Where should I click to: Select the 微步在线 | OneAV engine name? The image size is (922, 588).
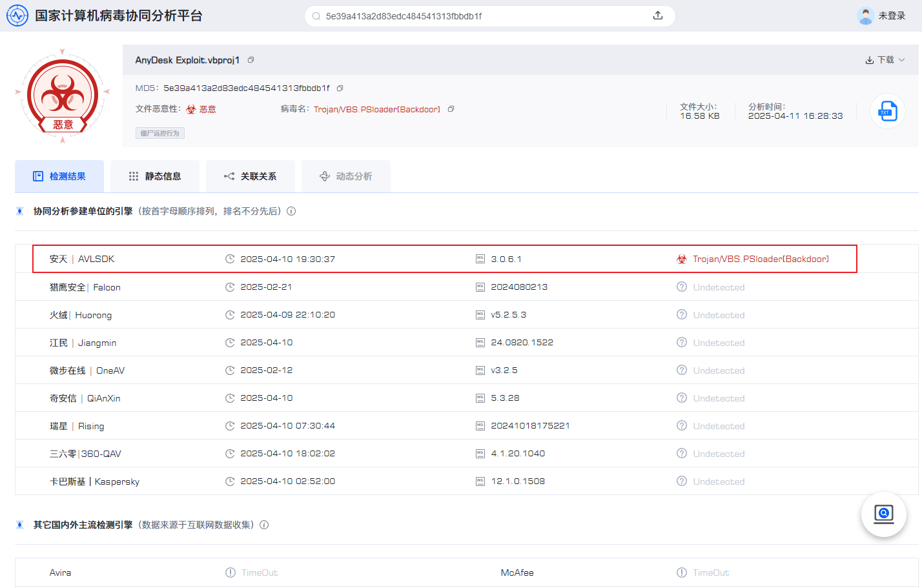click(87, 370)
